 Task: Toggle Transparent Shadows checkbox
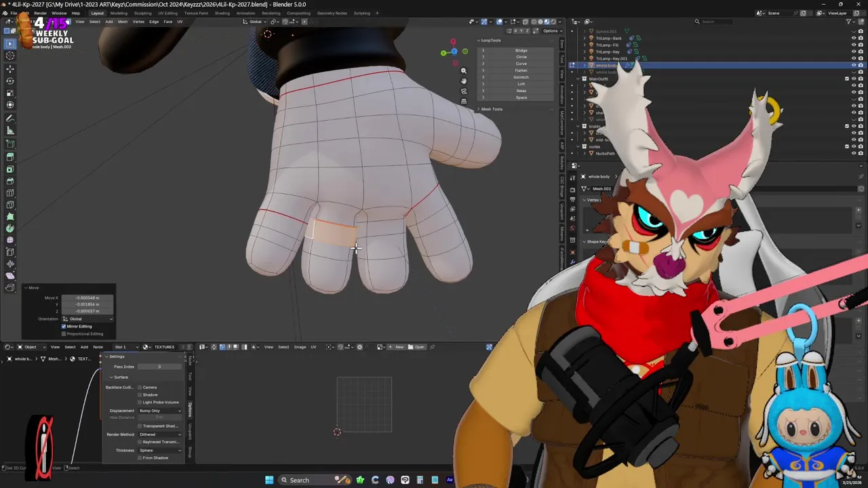tap(140, 426)
